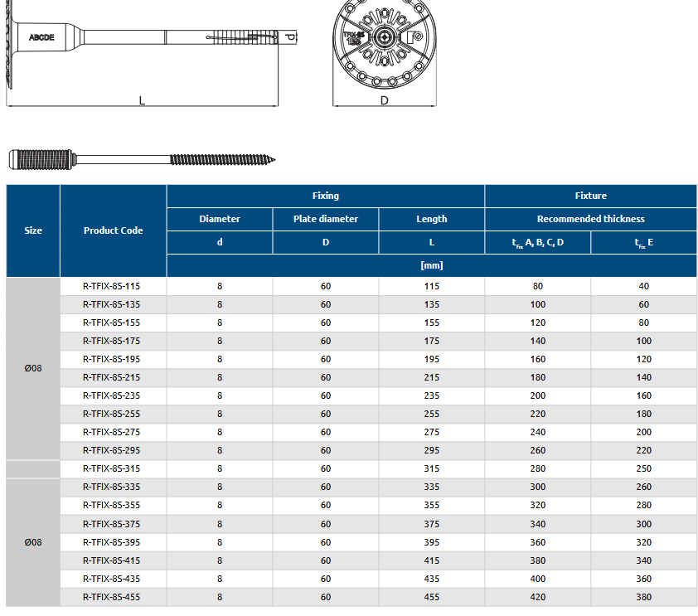This screenshot has width=698, height=616.
Task: Click tfix A,B,C,D value 420
Action: point(538,597)
